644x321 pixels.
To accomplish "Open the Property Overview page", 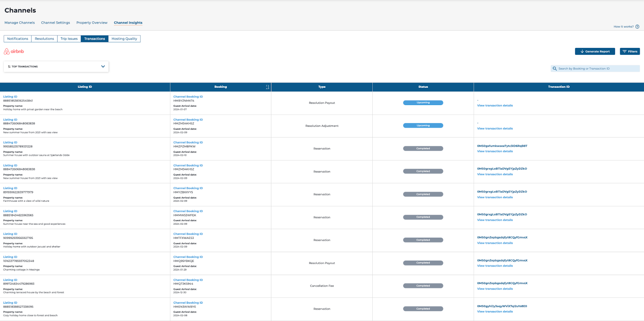I will [92, 23].
